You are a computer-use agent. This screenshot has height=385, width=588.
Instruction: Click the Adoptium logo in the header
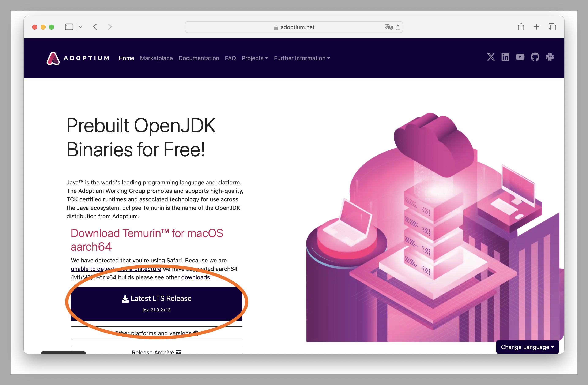(x=78, y=58)
